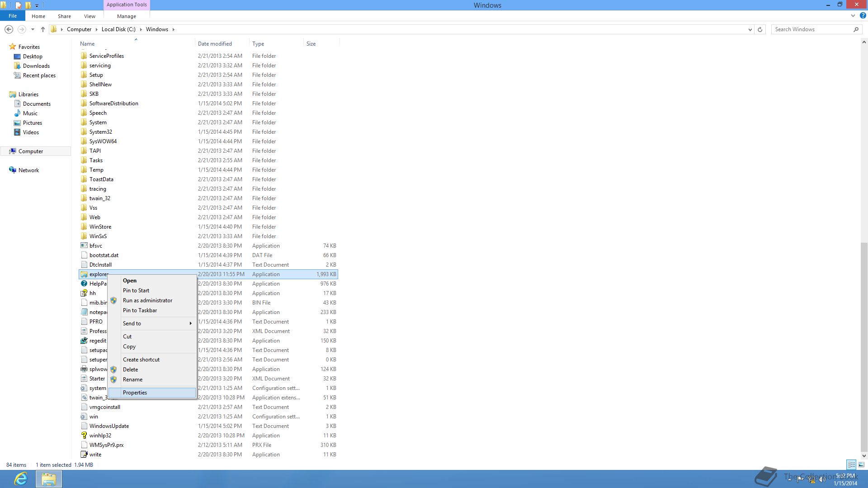
Task: Select Open in the context menu
Action: pos(152,281)
